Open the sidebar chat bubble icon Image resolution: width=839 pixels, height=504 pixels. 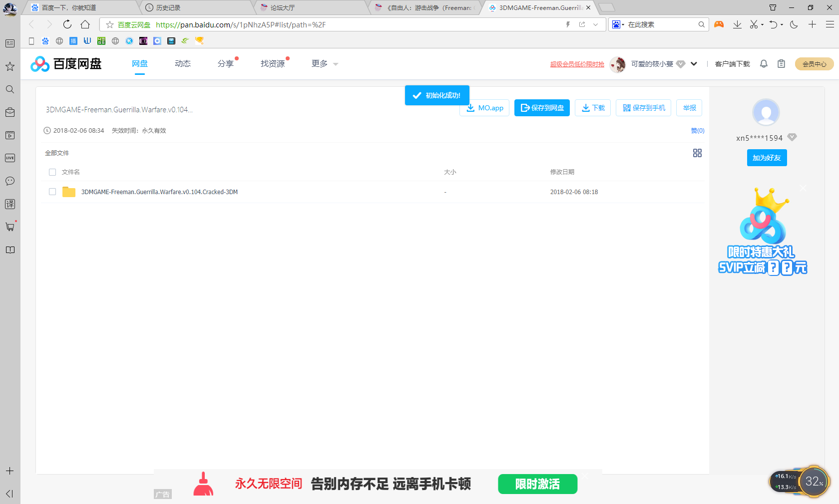(x=10, y=181)
